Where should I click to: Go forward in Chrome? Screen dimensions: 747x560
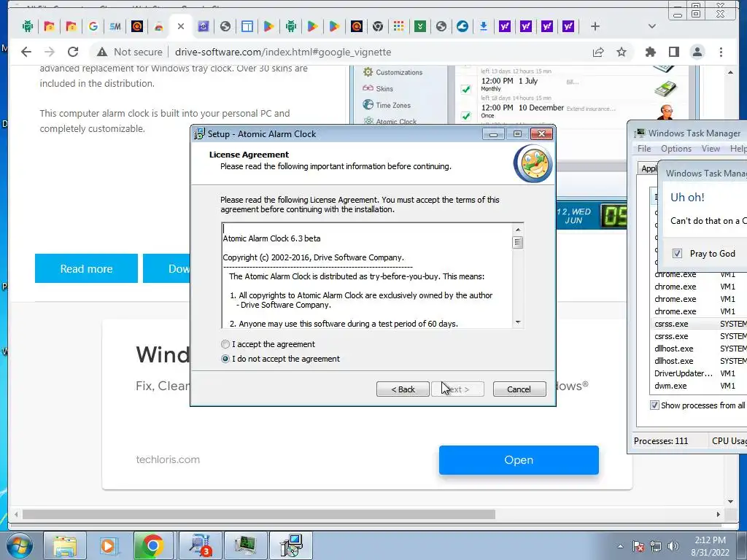tap(50, 52)
